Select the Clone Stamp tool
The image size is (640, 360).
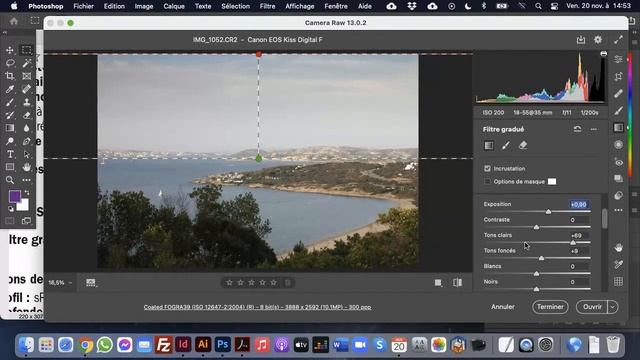[x=27, y=102]
